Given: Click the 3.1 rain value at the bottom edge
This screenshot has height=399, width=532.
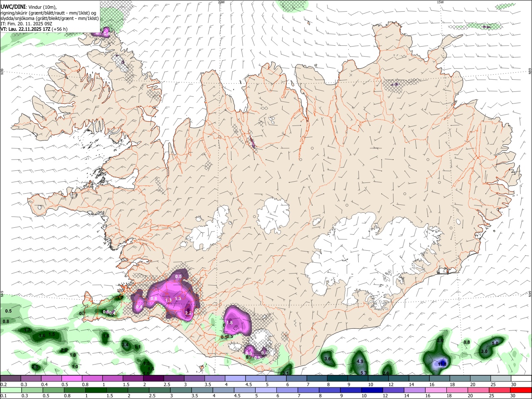Looking at the screenshot, I should pos(285,374).
